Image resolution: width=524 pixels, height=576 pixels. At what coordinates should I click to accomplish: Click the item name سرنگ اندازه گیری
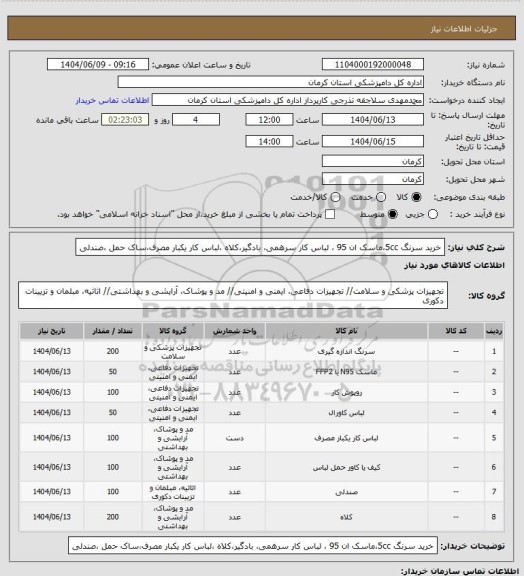click(x=346, y=352)
